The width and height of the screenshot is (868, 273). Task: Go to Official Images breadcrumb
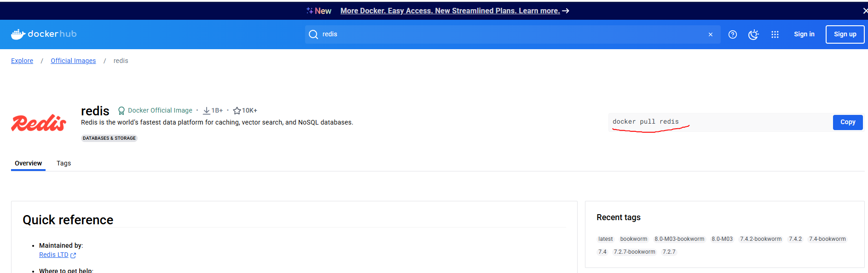[73, 61]
